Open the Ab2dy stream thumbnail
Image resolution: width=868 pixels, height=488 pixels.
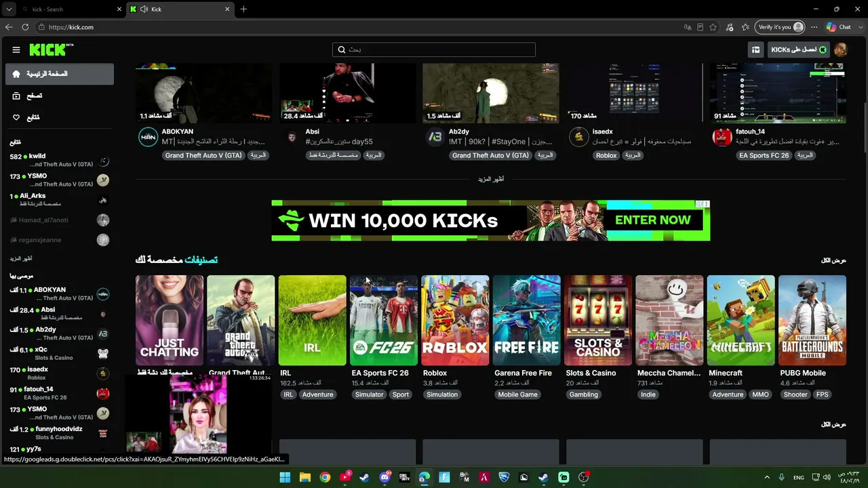click(x=491, y=94)
